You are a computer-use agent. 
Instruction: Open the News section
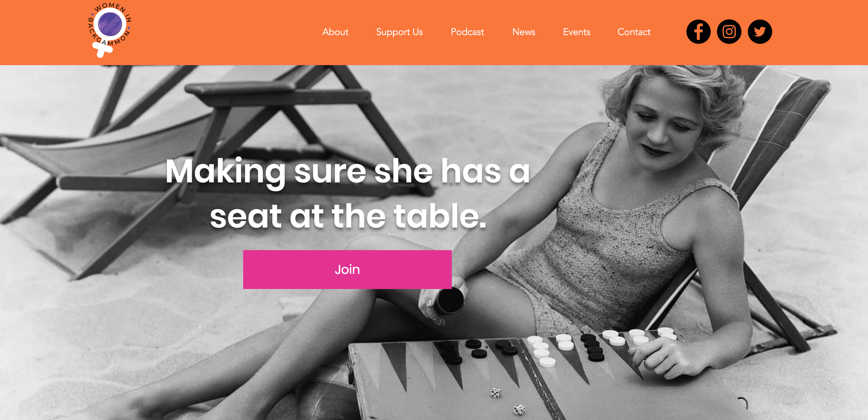pos(524,32)
